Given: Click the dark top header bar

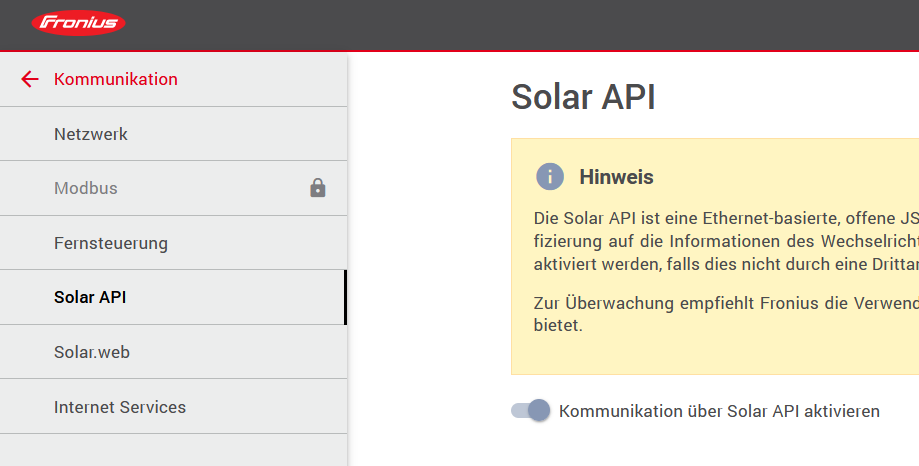Looking at the screenshot, I should (500, 24).
